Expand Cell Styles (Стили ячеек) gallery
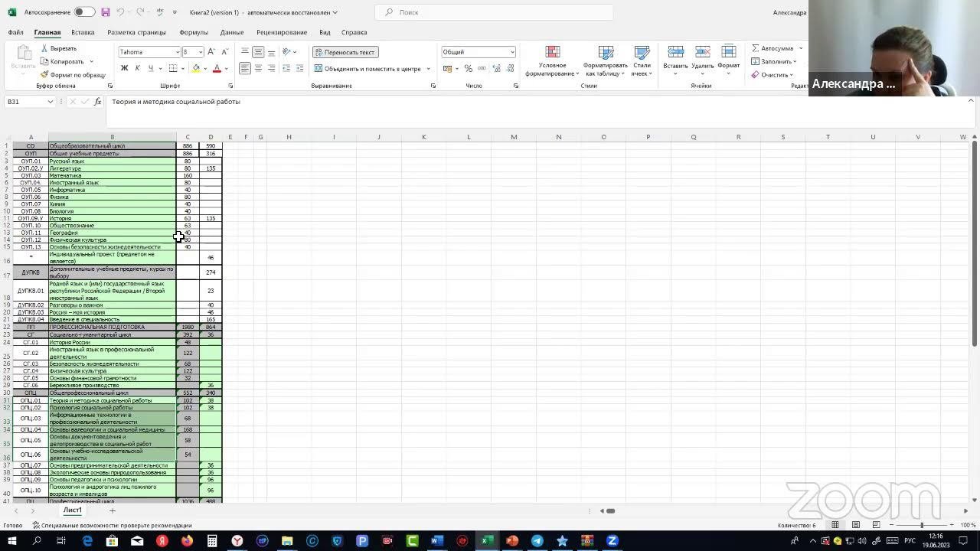 click(x=642, y=61)
